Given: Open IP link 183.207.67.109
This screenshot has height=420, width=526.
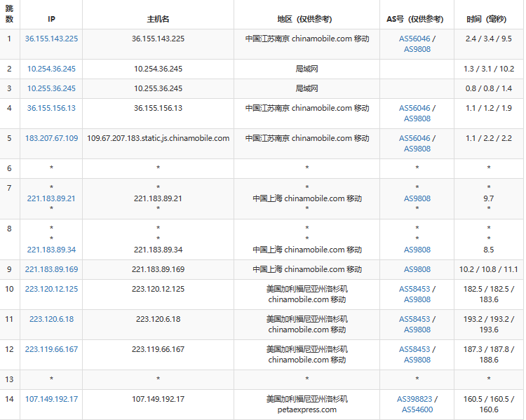Looking at the screenshot, I should [x=51, y=138].
